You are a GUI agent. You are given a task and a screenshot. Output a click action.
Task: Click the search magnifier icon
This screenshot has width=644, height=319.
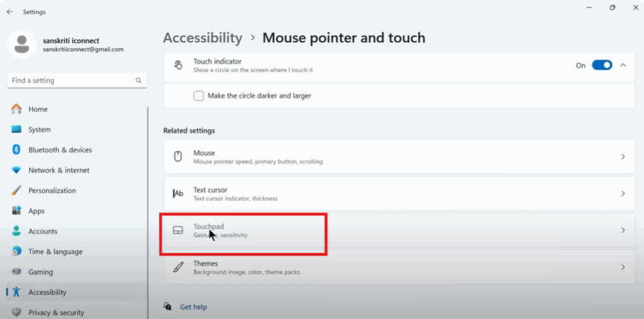pos(138,81)
